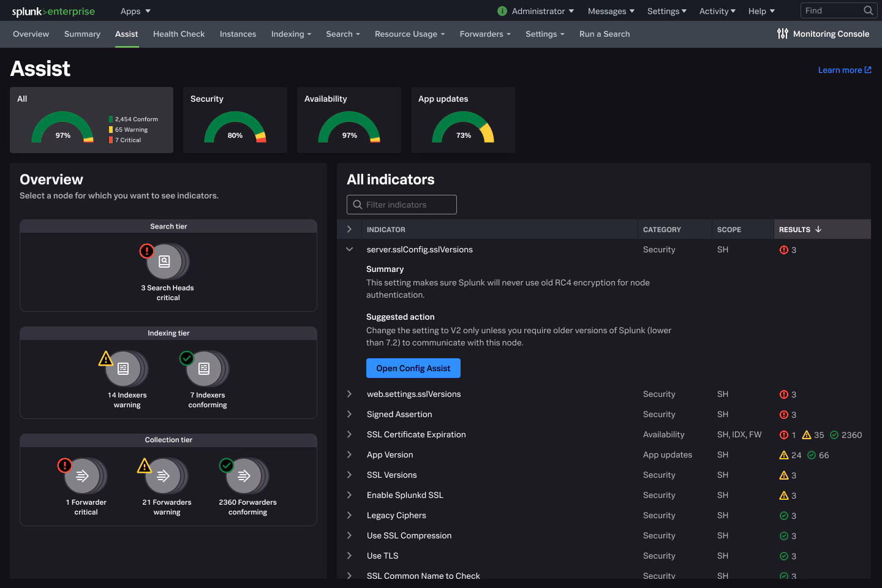Click the search magnifier icon in Find box
Viewport: 882px width, 588px height.
point(868,10)
